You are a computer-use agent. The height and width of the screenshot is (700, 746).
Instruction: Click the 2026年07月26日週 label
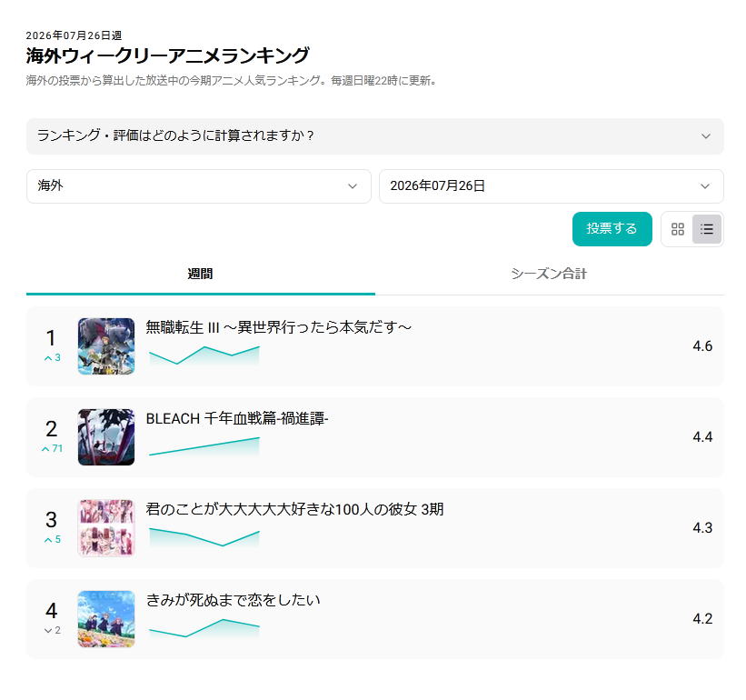click(74, 35)
